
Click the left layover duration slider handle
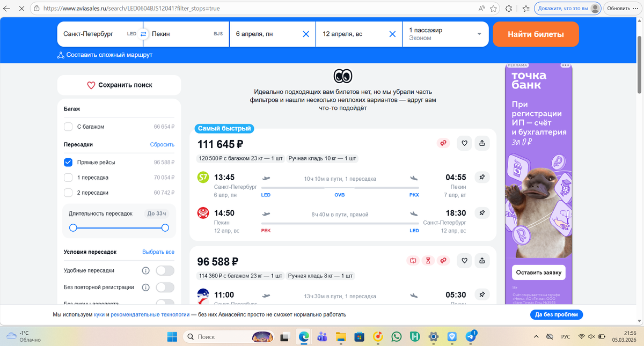[74, 228]
